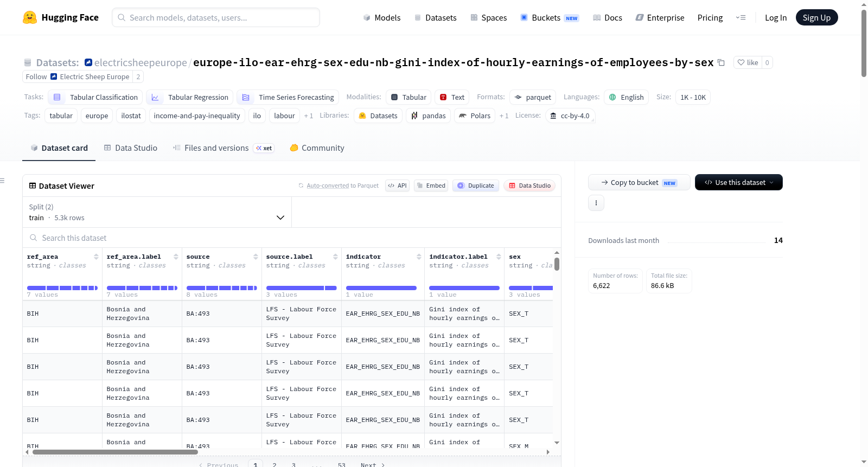Click source.label value distribution bar
The image size is (868, 467).
[301, 288]
